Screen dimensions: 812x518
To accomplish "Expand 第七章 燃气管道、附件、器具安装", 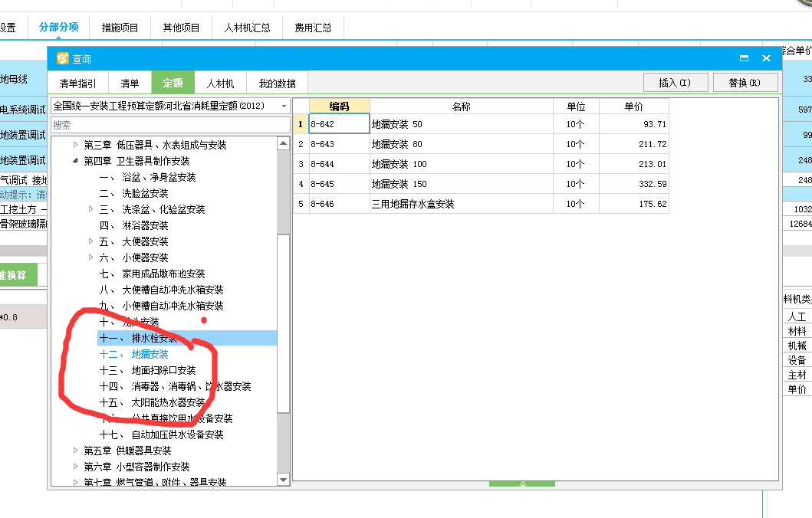I will pyautogui.click(x=76, y=482).
